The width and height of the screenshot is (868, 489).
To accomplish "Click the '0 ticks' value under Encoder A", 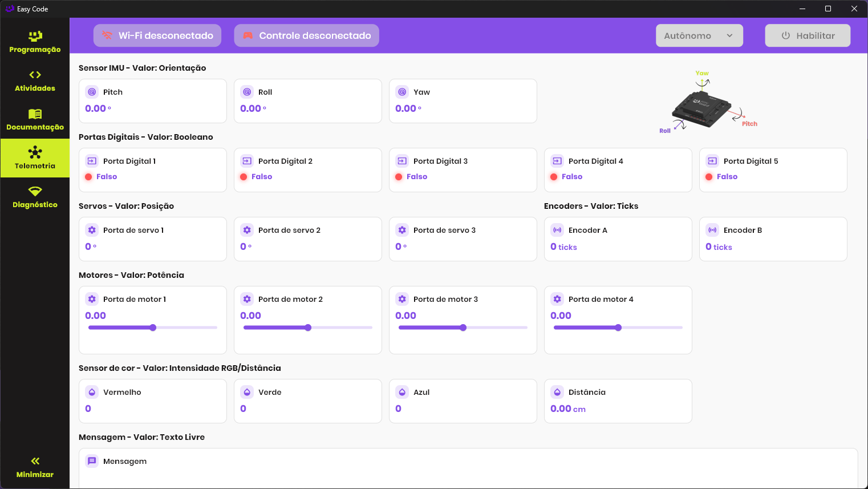I will (x=563, y=247).
